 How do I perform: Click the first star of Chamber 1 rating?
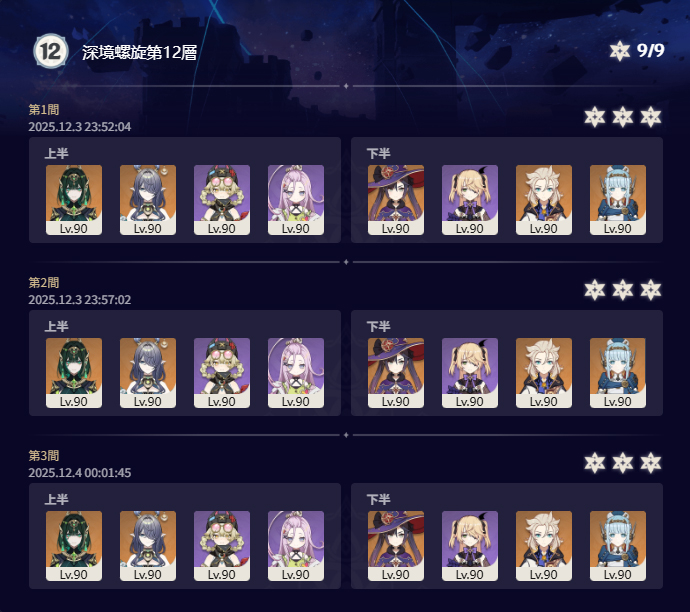[595, 117]
